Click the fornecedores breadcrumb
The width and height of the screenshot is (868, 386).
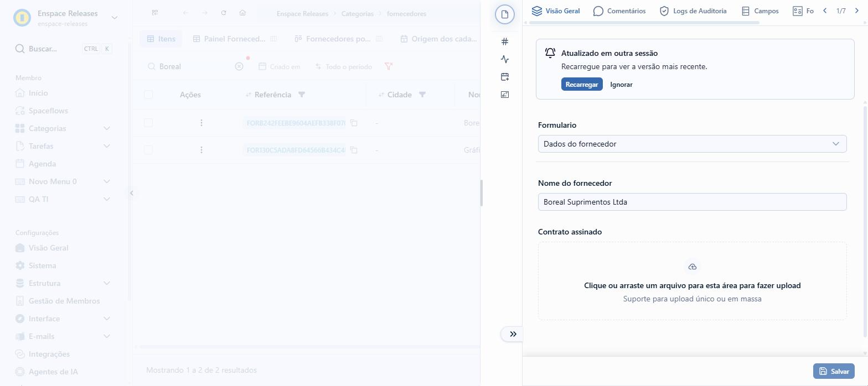(406, 13)
